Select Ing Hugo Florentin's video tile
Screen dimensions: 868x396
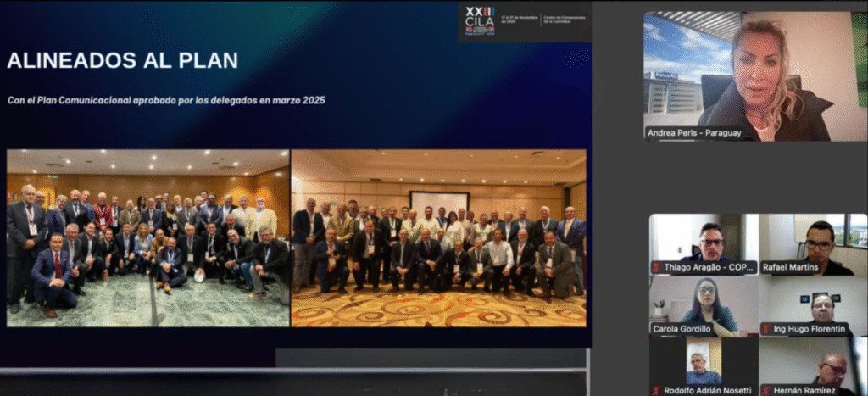(813, 301)
